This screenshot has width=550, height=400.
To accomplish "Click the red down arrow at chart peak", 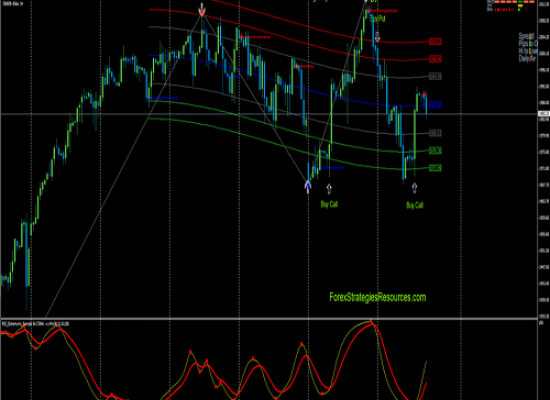I will click(202, 12).
